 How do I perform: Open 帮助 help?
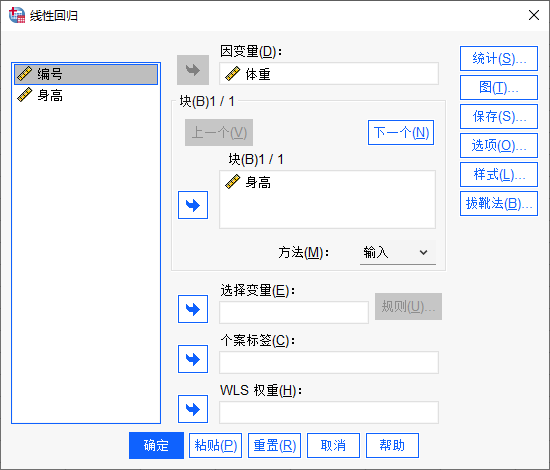tap(392, 445)
